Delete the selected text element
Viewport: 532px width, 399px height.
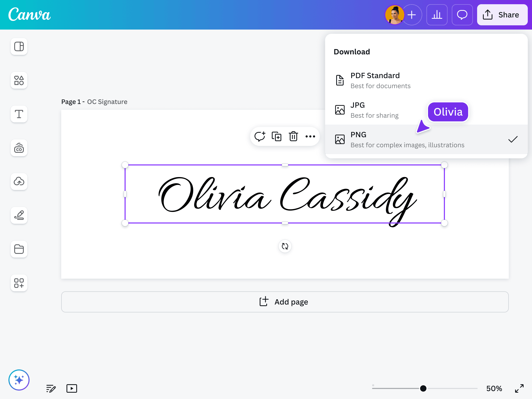[x=293, y=136]
